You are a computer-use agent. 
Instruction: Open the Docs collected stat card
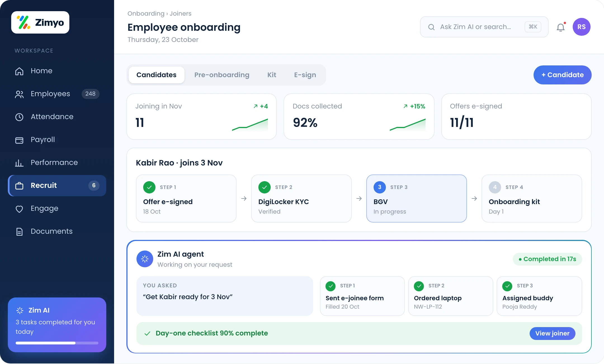(x=359, y=117)
